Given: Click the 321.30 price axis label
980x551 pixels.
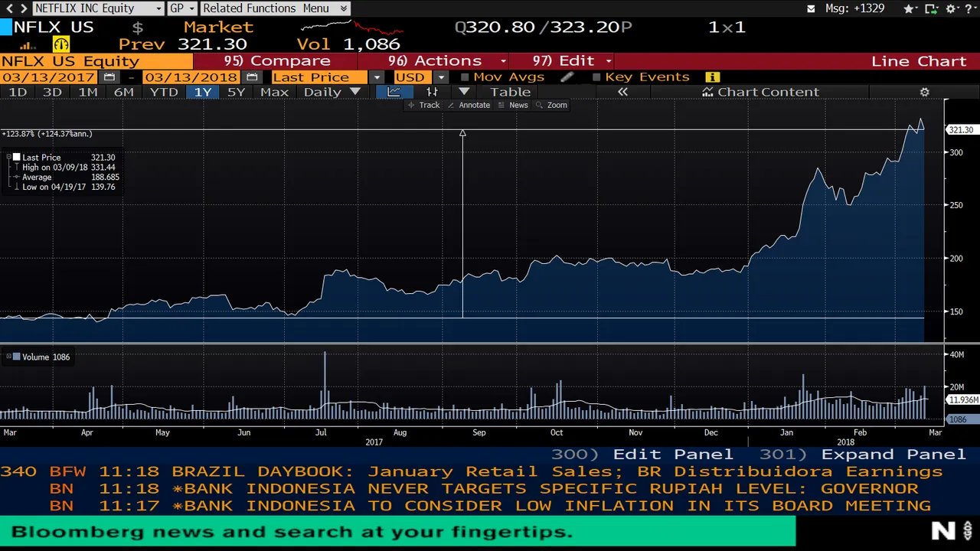Looking at the screenshot, I should click(x=961, y=130).
